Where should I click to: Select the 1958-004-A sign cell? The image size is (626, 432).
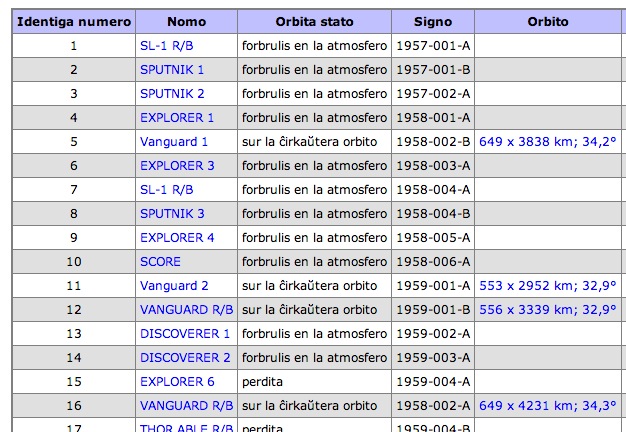click(x=433, y=190)
